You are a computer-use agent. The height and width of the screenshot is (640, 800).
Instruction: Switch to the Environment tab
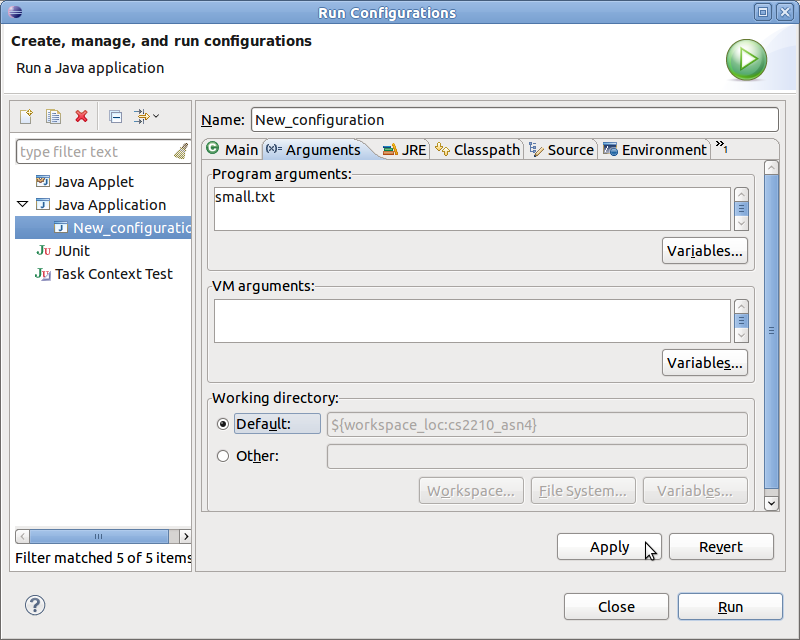(655, 149)
